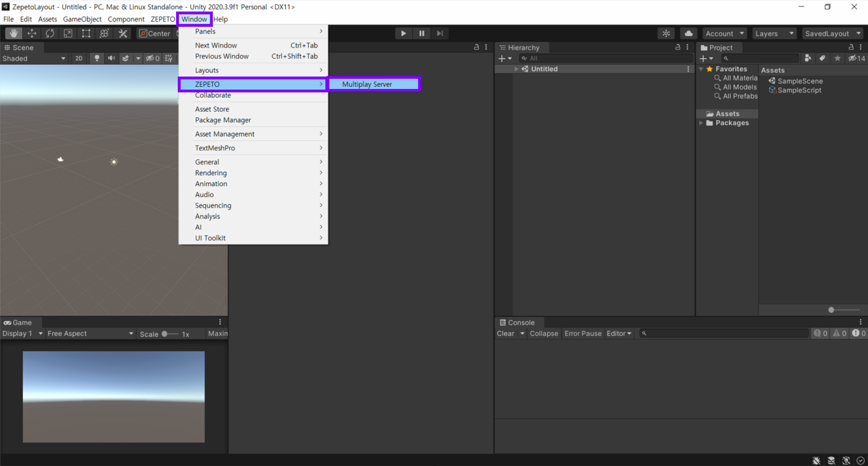
Task: Open Shaded draw mode dropdown
Action: (34, 58)
